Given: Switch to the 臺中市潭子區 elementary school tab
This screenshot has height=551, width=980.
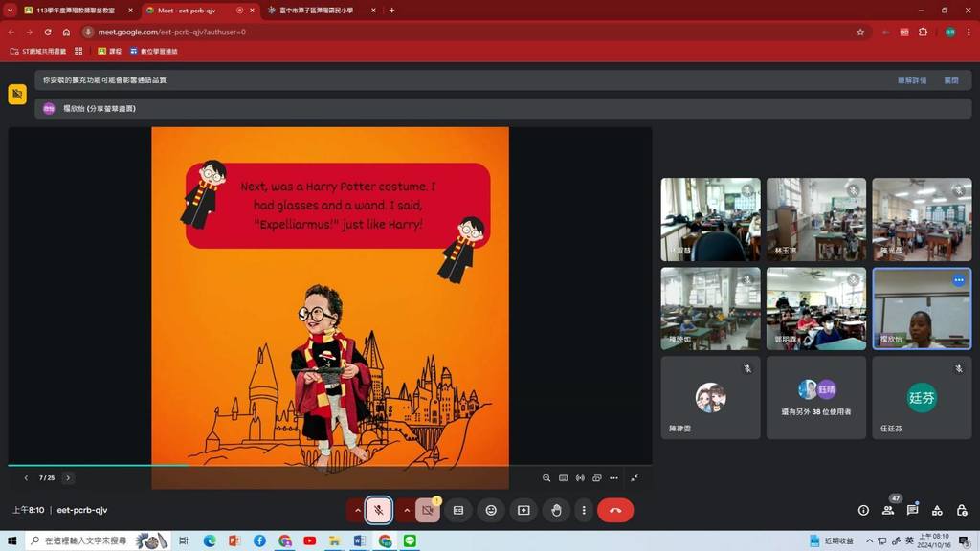Looking at the screenshot, I should coord(316,11).
